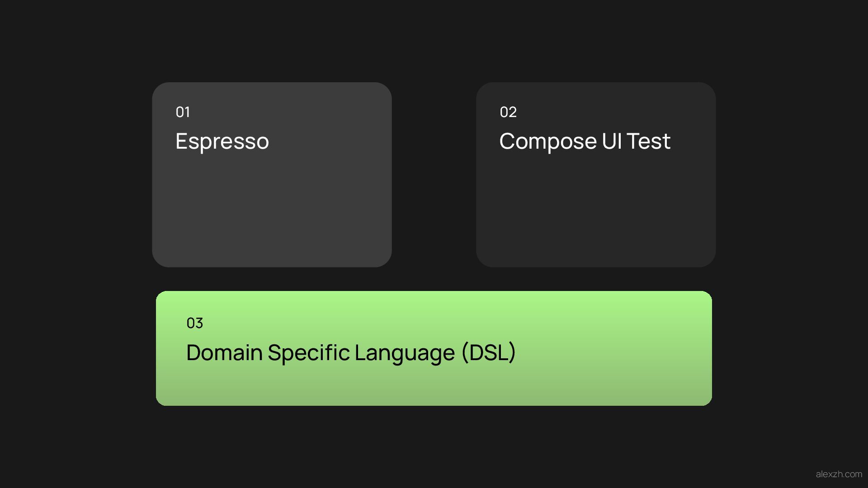Screen dimensions: 868x488
Task: Click the word "Compose" in second card
Action: tap(547, 141)
